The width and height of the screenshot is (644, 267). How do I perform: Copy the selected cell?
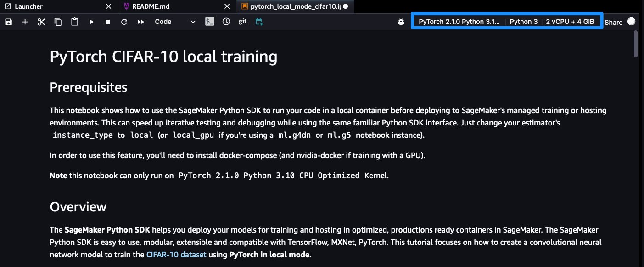pyautogui.click(x=58, y=22)
